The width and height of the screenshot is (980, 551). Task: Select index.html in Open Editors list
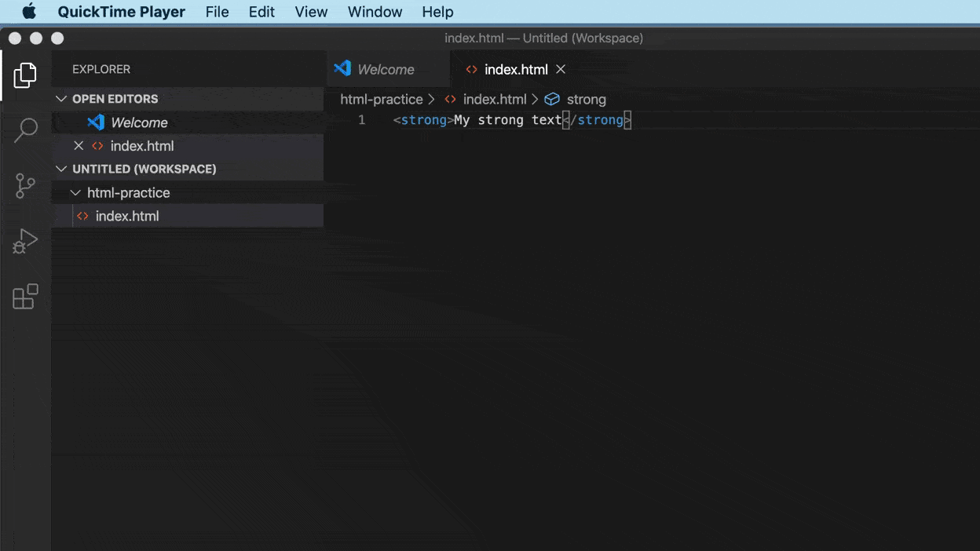(x=188, y=146)
